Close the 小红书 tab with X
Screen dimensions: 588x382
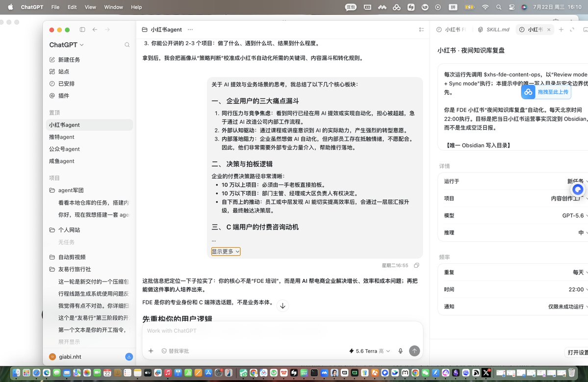549,29
